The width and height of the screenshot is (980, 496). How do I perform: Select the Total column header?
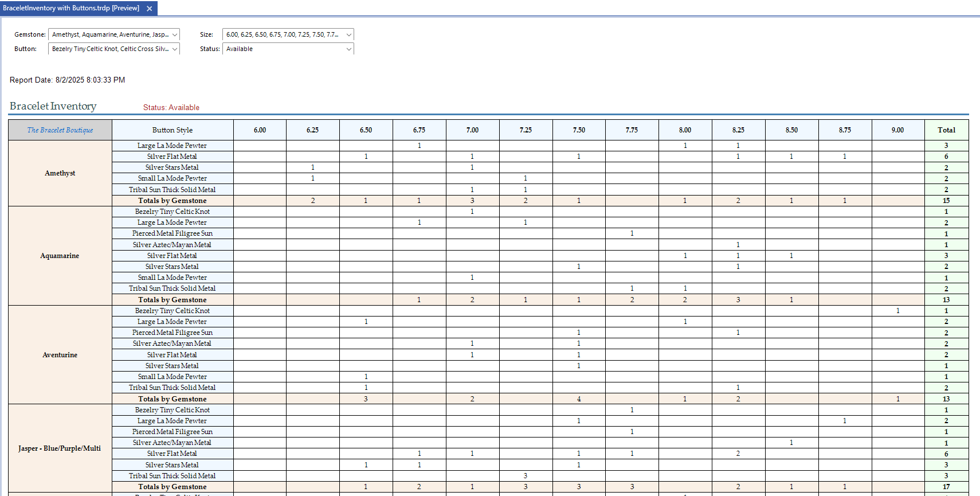pos(946,130)
